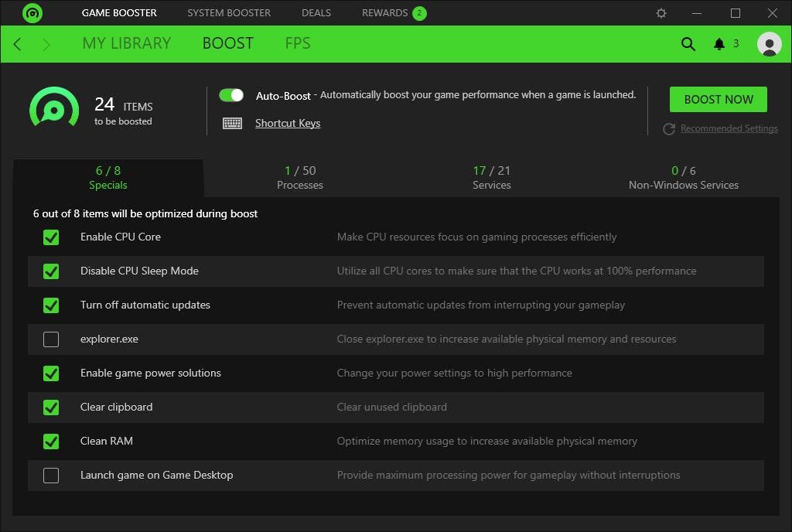Click the search magnifier icon
This screenshot has width=792, height=532.
[688, 44]
